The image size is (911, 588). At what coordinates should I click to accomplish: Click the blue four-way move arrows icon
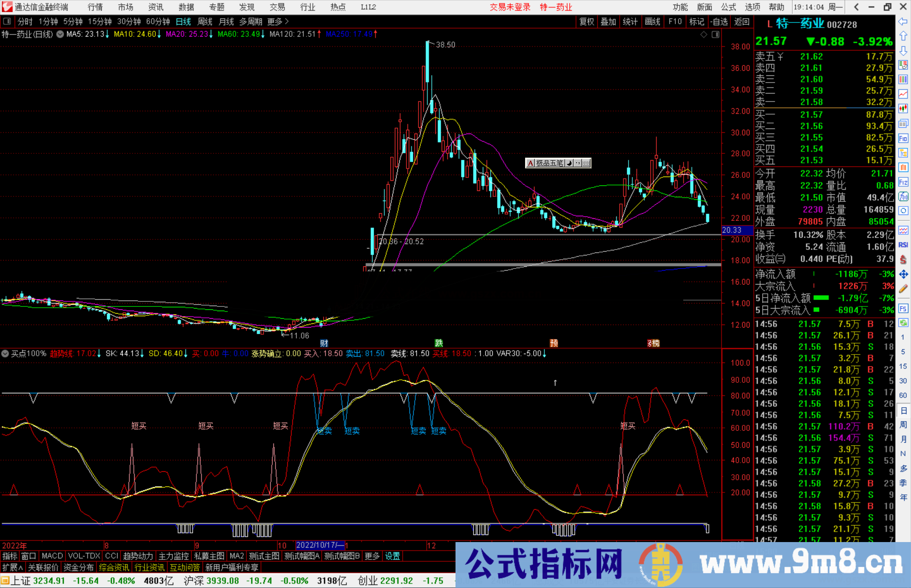[x=903, y=274]
